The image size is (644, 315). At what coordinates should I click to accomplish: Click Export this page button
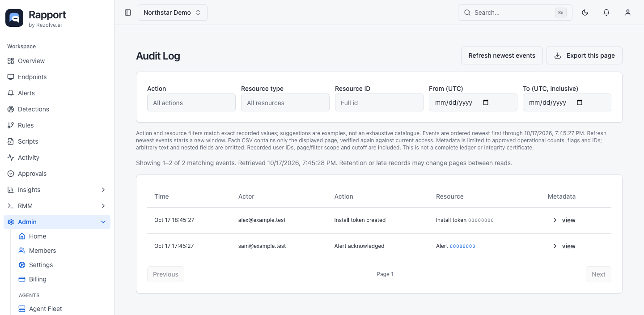coord(585,55)
